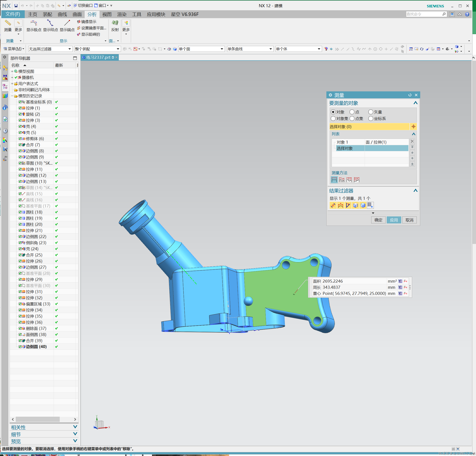Open the assembly navigator sidebar icon
The image size is (476, 456).
5,68
